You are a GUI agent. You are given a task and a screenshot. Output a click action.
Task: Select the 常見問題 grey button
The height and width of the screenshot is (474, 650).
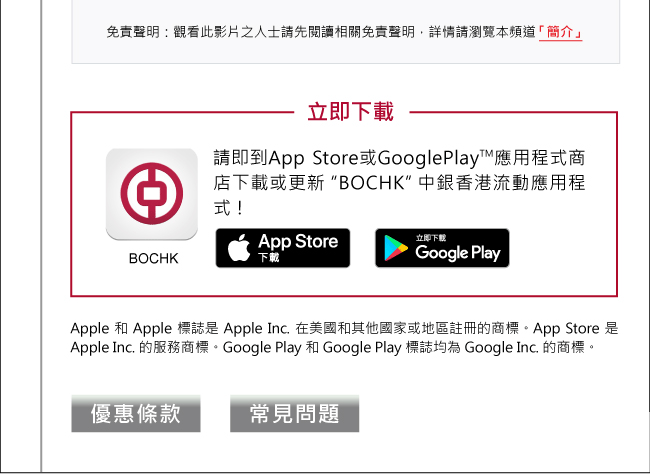(x=295, y=413)
